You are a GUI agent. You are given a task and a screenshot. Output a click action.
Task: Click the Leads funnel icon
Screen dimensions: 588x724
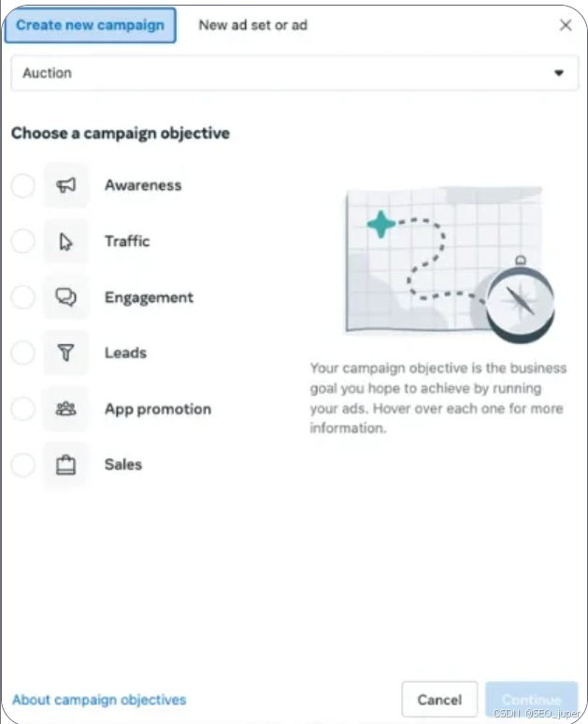point(65,353)
